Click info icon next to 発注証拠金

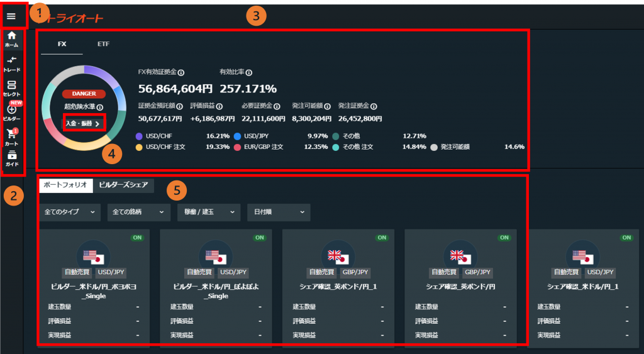(x=374, y=107)
